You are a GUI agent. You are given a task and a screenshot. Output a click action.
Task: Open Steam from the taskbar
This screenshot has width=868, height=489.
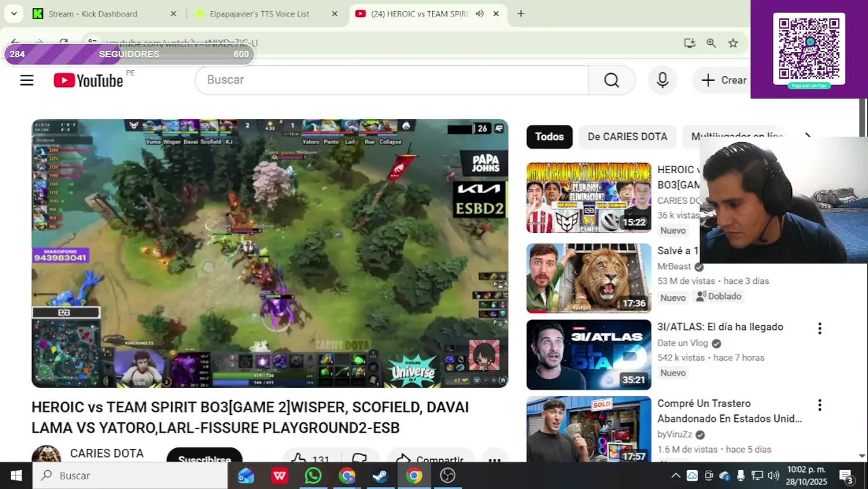380,475
